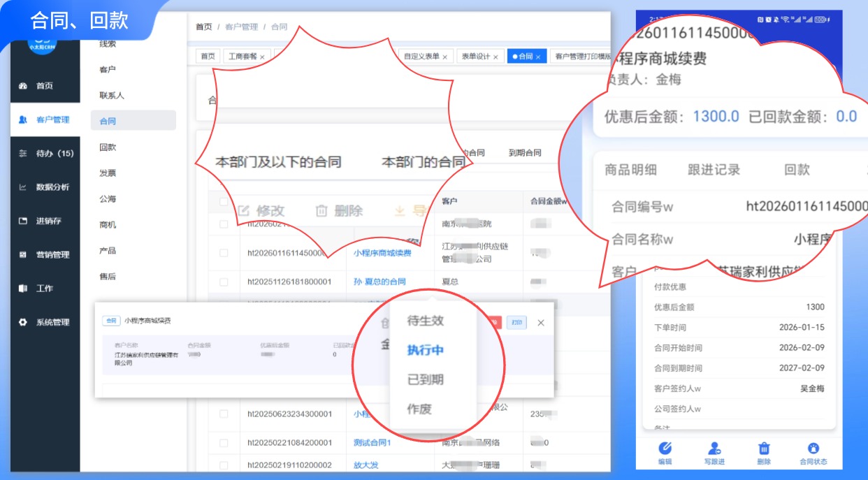Image resolution: width=868 pixels, height=480 pixels.
Task: Tap the 合同状态 icon in mobile toolbar
Action: tap(813, 449)
